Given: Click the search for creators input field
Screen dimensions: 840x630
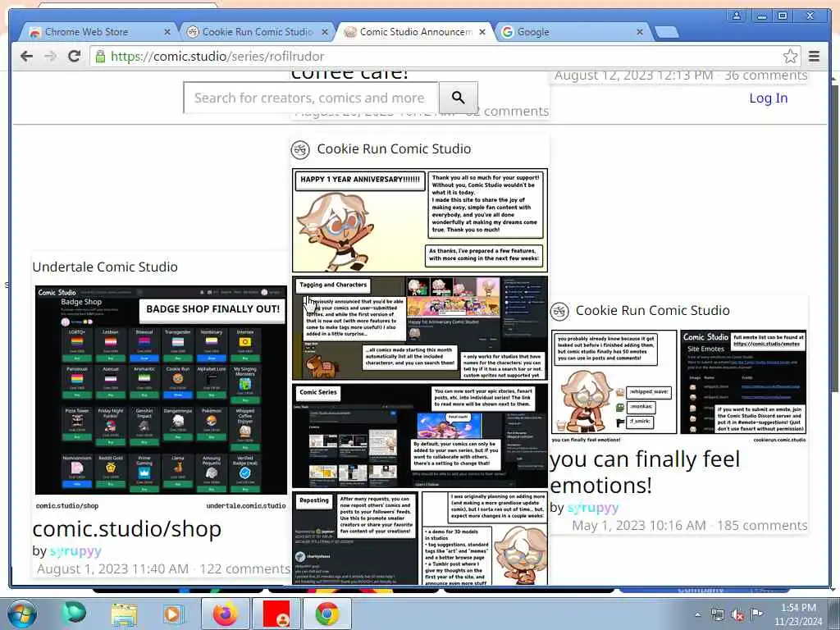Looking at the screenshot, I should (x=311, y=98).
